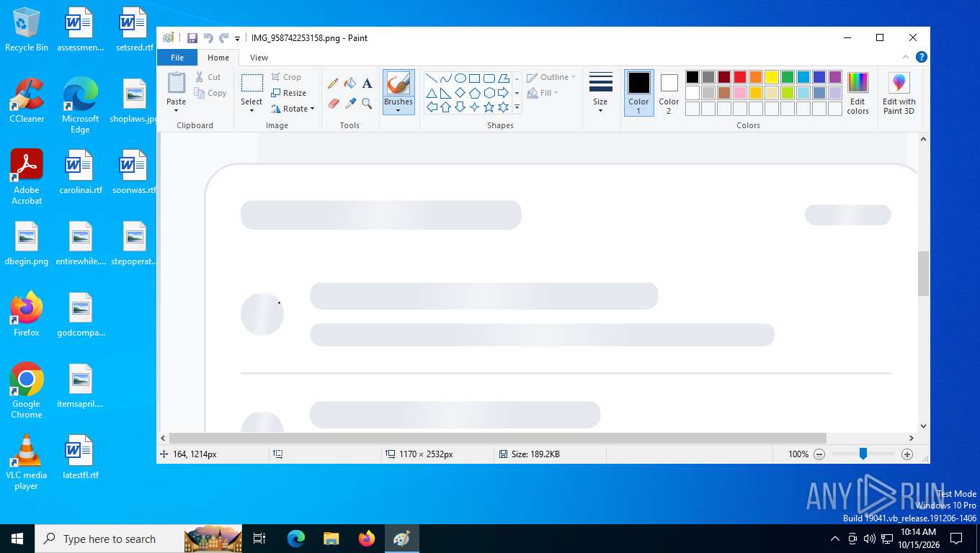Select the Eraser tool
The width and height of the screenshot is (980, 553).
pyautogui.click(x=333, y=104)
